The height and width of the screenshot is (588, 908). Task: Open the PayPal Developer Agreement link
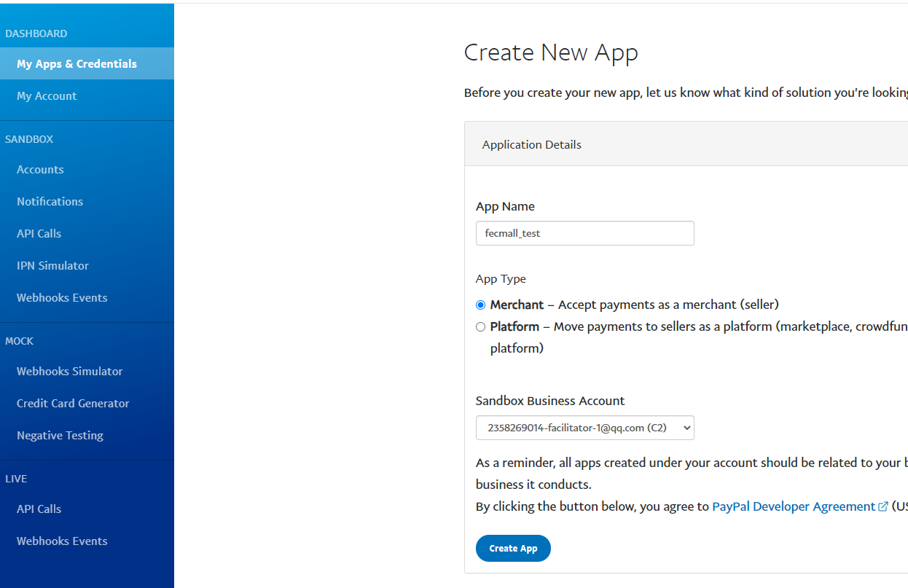coord(793,506)
